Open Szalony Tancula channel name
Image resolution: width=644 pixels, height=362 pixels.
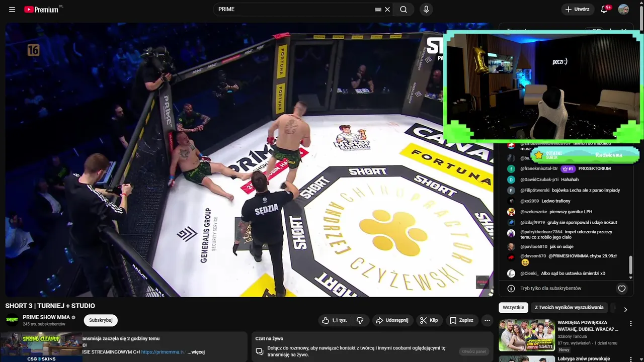[573, 336]
